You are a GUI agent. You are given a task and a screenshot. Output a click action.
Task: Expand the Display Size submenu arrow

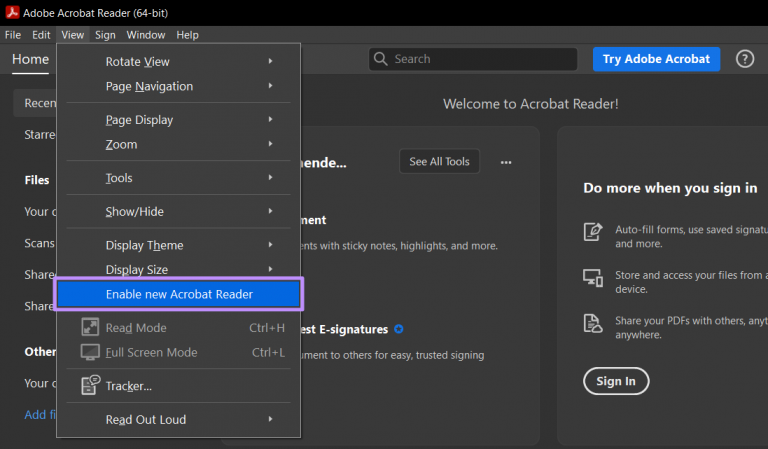pyautogui.click(x=270, y=269)
